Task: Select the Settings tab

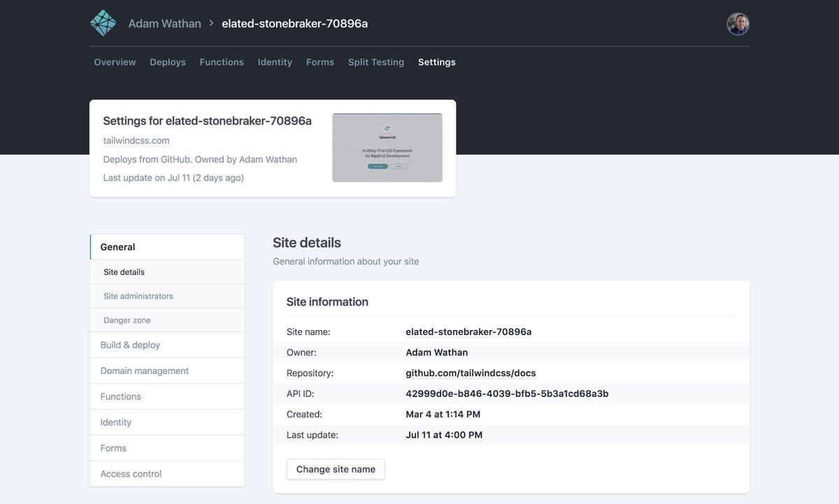Action: coord(437,62)
